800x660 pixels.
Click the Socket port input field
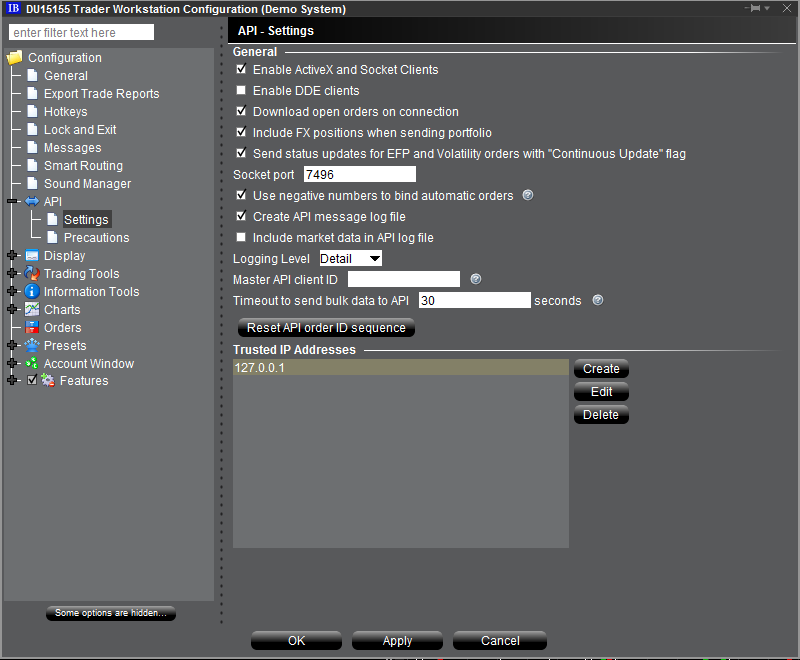pos(360,174)
